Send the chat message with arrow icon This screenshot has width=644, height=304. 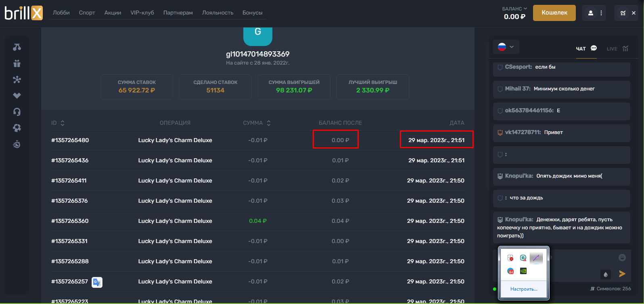click(622, 274)
